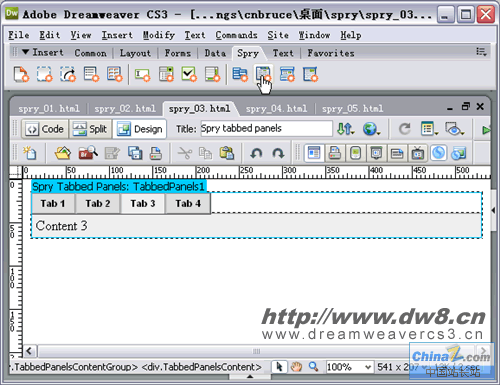Screen dimensions: 500x385
Task: Insert Spry Accordion widget
Action: point(287,74)
